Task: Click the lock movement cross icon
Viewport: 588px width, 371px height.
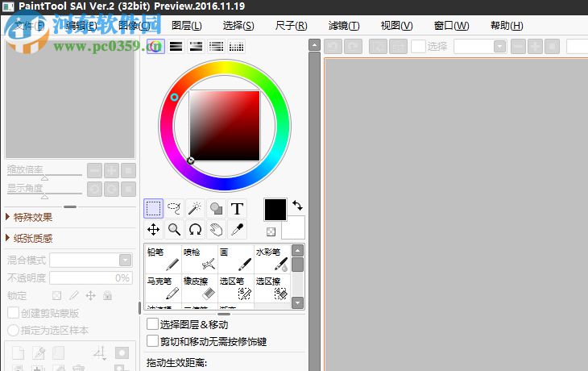Action: coord(91,295)
